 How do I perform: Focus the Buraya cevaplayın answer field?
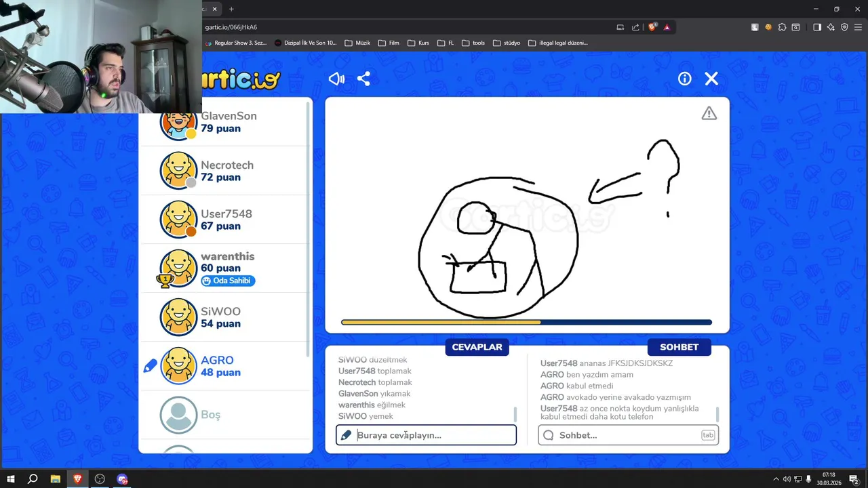click(x=426, y=435)
